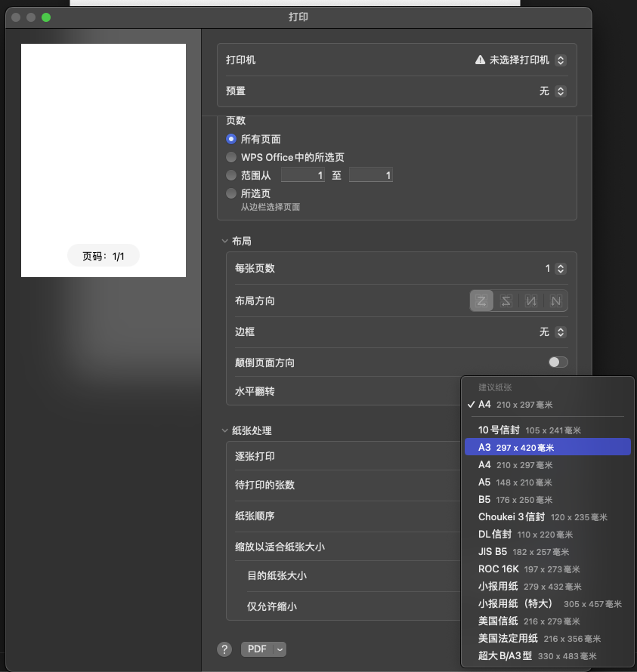
Task: Select the WPS Office selected pages radio button
Action: pyautogui.click(x=231, y=157)
